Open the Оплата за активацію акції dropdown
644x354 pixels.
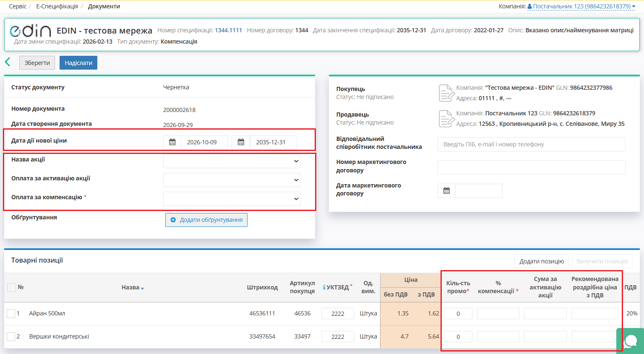coord(232,180)
